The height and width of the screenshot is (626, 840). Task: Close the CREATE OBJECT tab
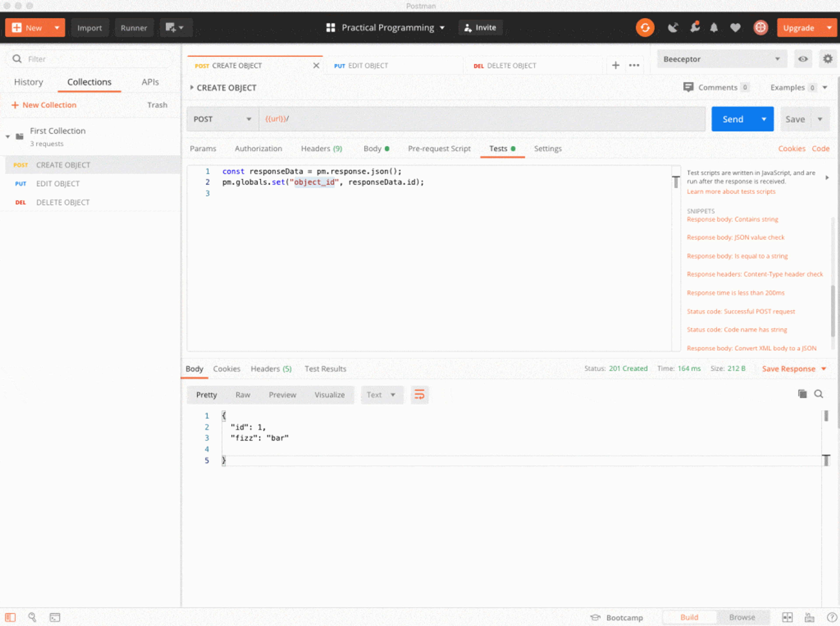tap(316, 66)
